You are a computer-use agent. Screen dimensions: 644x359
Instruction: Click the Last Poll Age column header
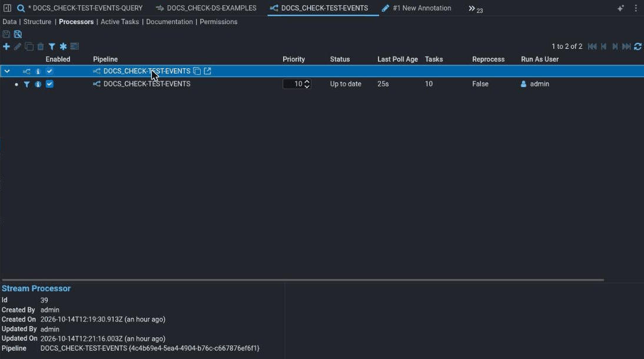tap(397, 59)
